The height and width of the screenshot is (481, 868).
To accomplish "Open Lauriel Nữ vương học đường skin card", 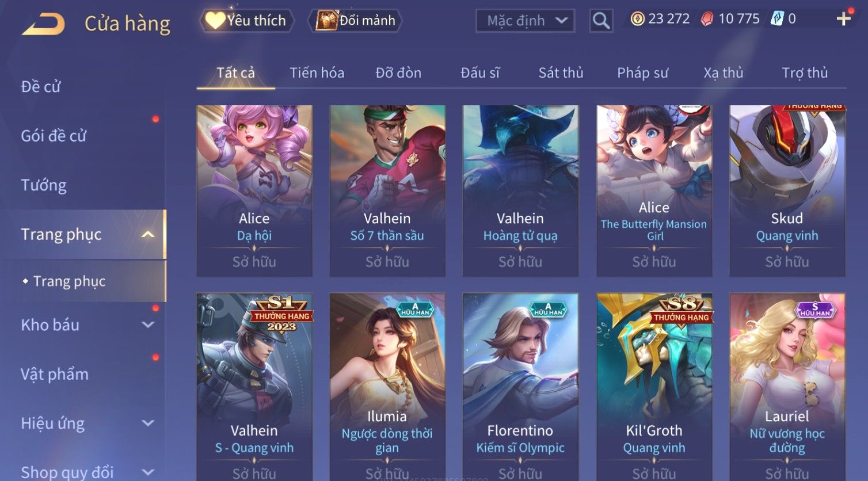I will coord(787,387).
